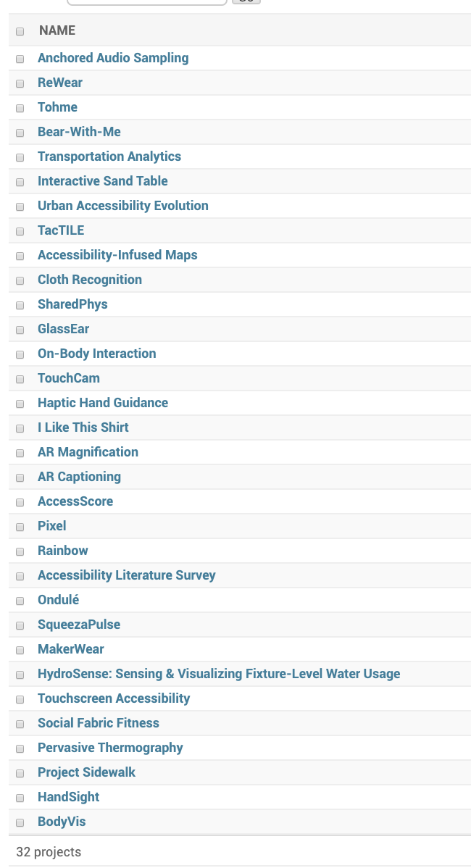The height and width of the screenshot is (868, 471).
Task: Enable the checkbox for Project Sidewalk
Action: [20, 773]
